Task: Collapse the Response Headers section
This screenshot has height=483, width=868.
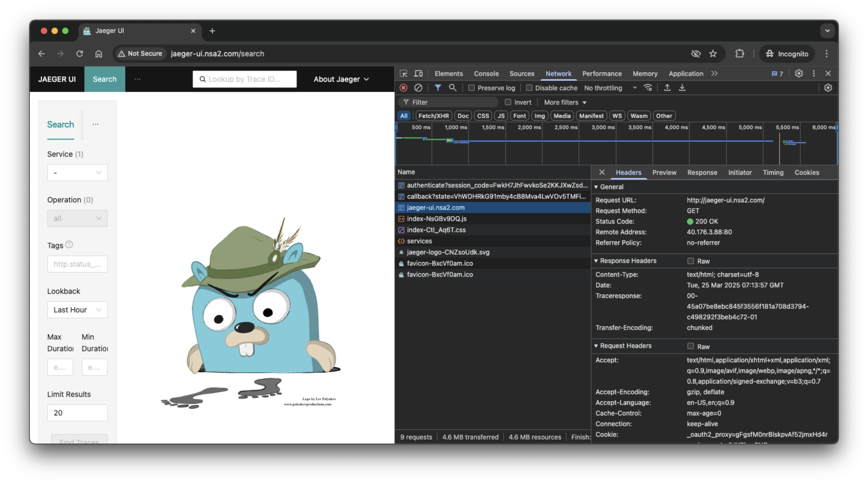Action: 596,261
